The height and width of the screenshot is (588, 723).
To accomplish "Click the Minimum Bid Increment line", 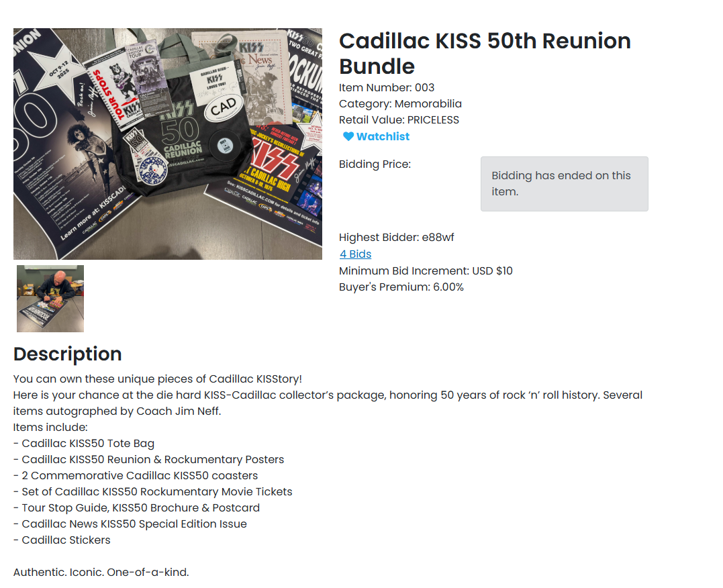I will [426, 271].
